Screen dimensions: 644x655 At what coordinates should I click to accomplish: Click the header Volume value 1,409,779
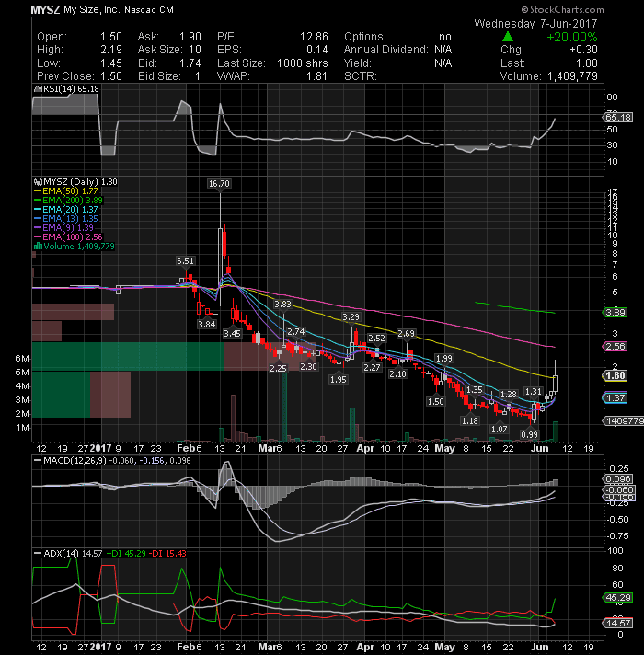click(x=572, y=76)
